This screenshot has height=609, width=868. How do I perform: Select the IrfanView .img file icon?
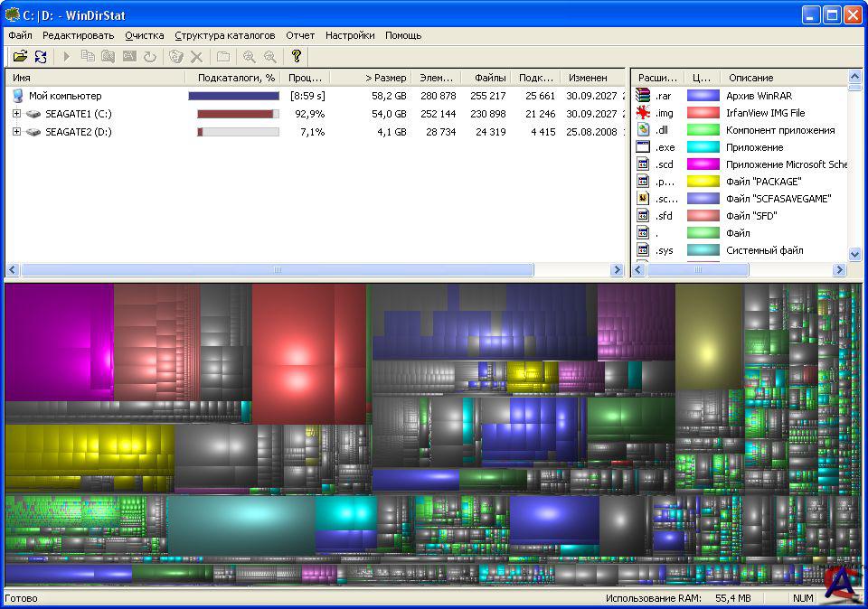click(x=643, y=113)
